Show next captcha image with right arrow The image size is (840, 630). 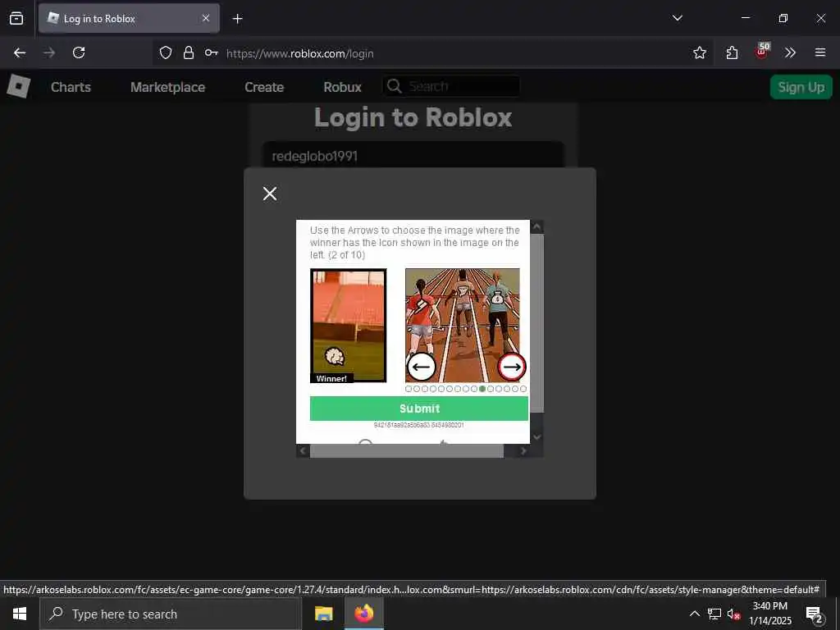point(512,367)
